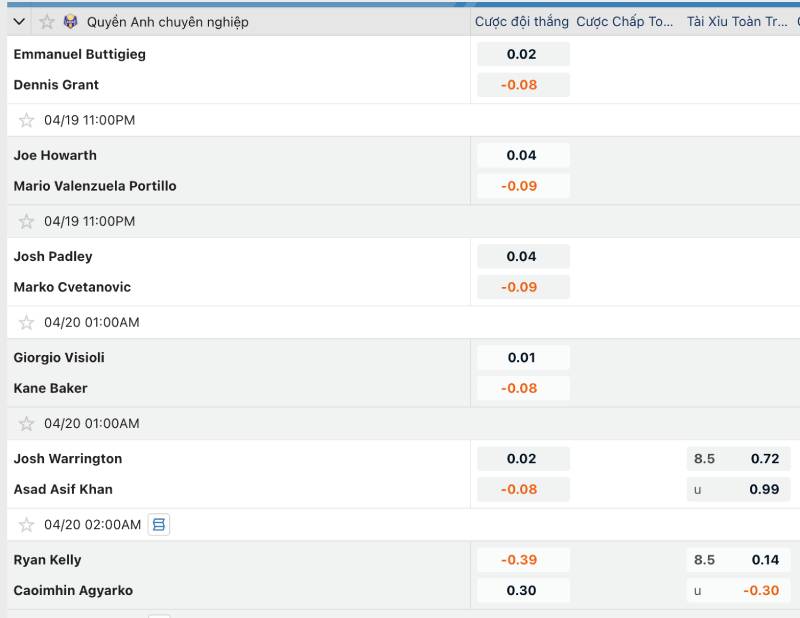Toggle favorite star for 04/20 02:00AM match

tap(27, 524)
